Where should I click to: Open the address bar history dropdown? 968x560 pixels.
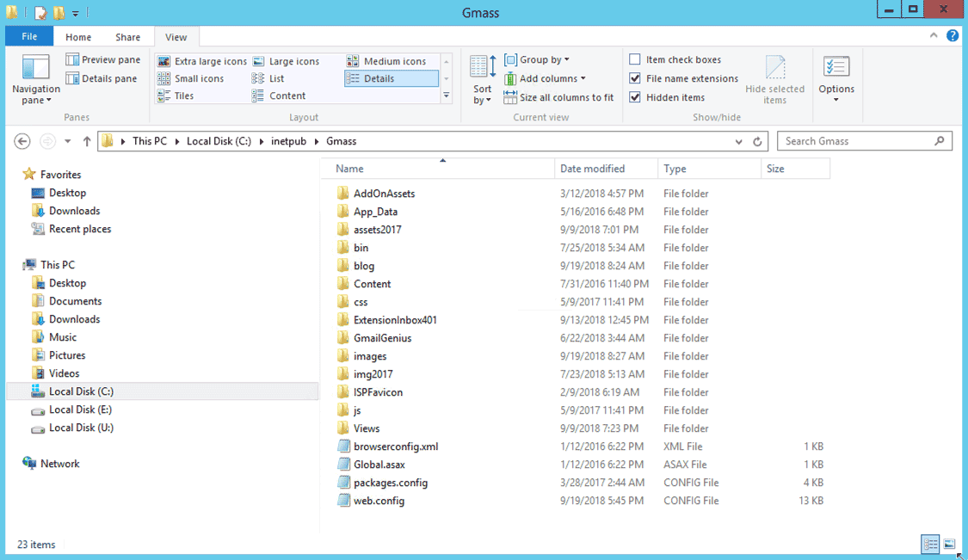738,140
